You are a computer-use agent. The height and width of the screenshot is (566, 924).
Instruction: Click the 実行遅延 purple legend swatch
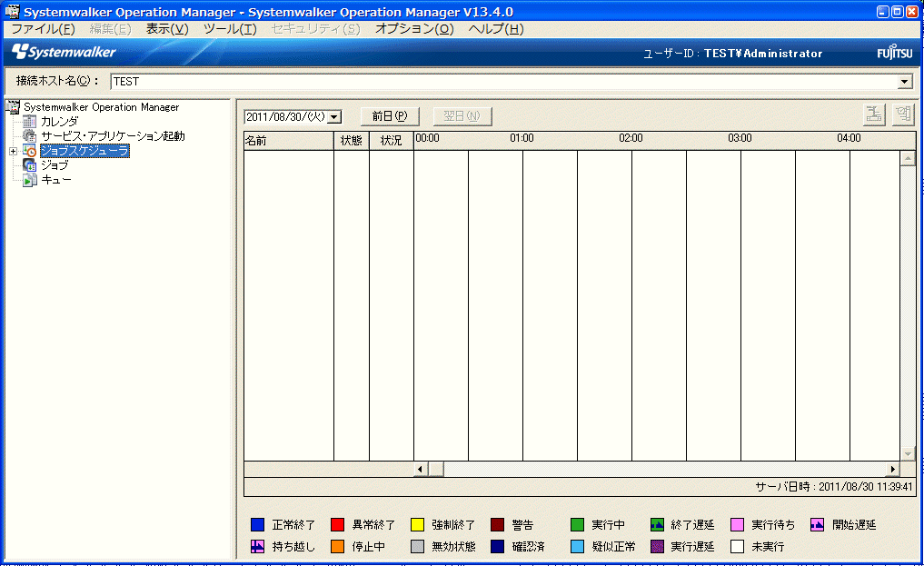[x=657, y=547]
